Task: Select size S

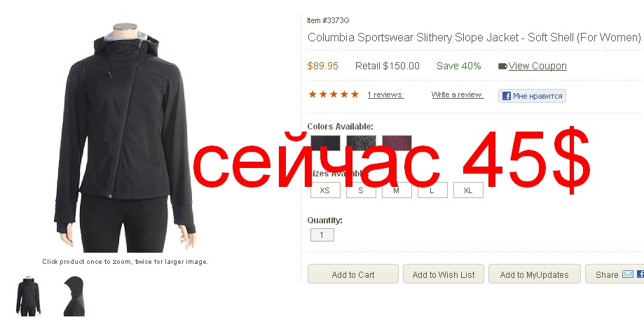Action: (361, 190)
